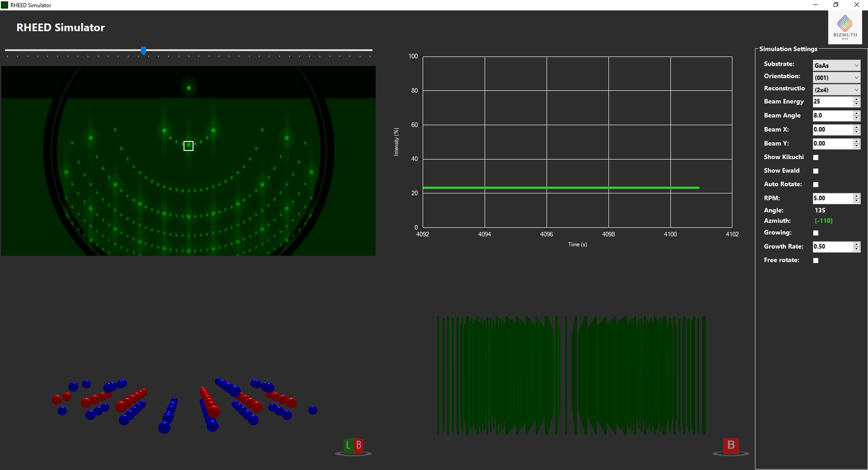868x470 pixels.
Task: Click inside the Beam X input field
Action: [832, 130]
